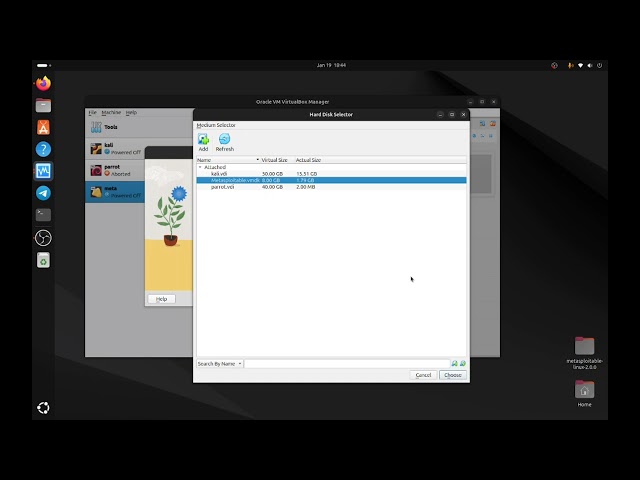Image resolution: width=640 pixels, height=480 pixels.
Task: Open File menu in VirtualBox Manager
Action: [93, 112]
